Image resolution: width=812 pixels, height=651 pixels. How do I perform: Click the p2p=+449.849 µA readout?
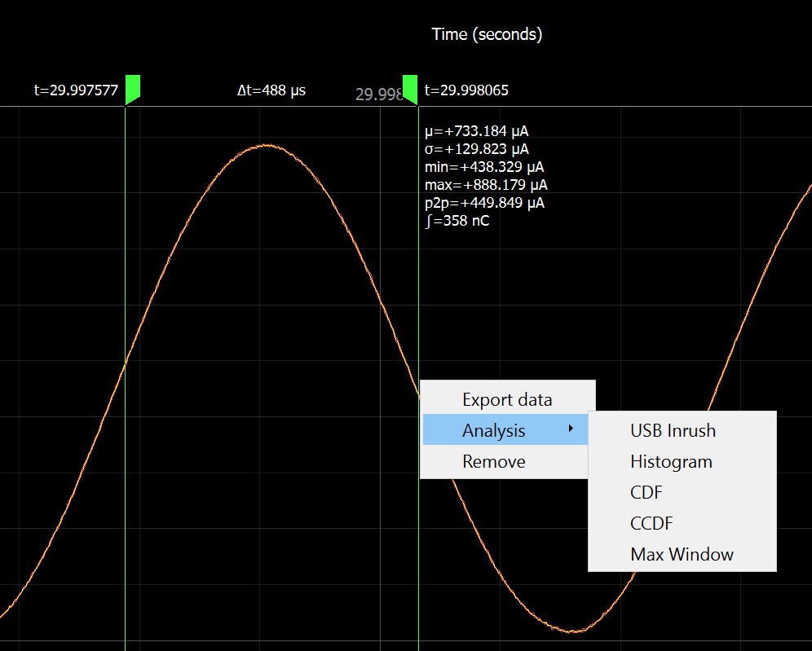tap(484, 203)
